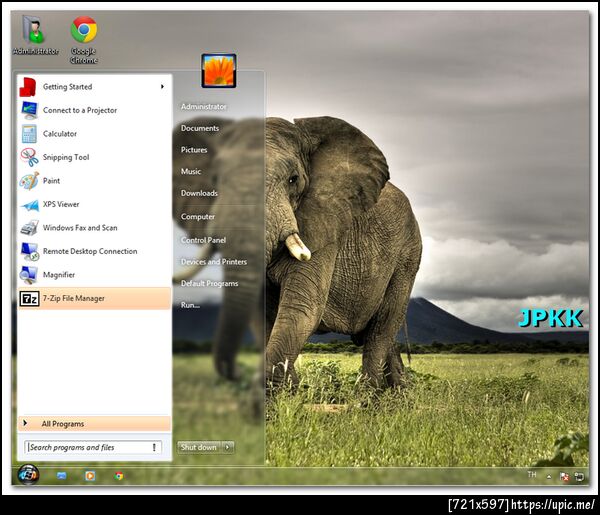Open the Magnifier tool

tap(94, 275)
